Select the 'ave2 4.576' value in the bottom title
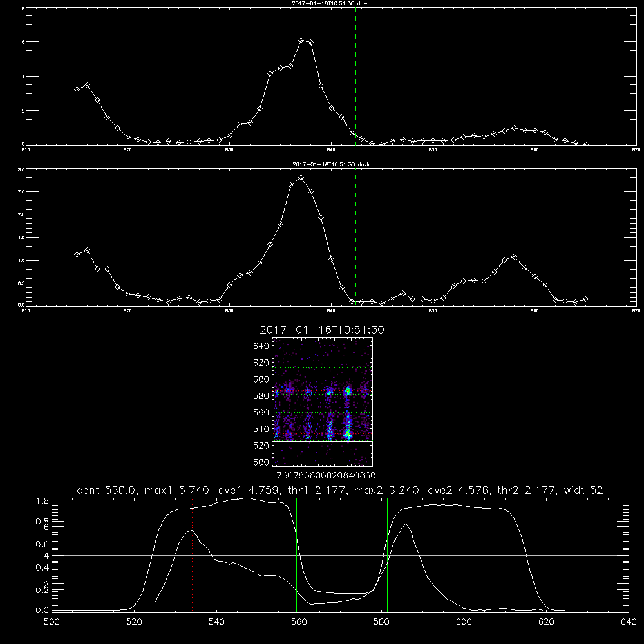 pos(457,490)
